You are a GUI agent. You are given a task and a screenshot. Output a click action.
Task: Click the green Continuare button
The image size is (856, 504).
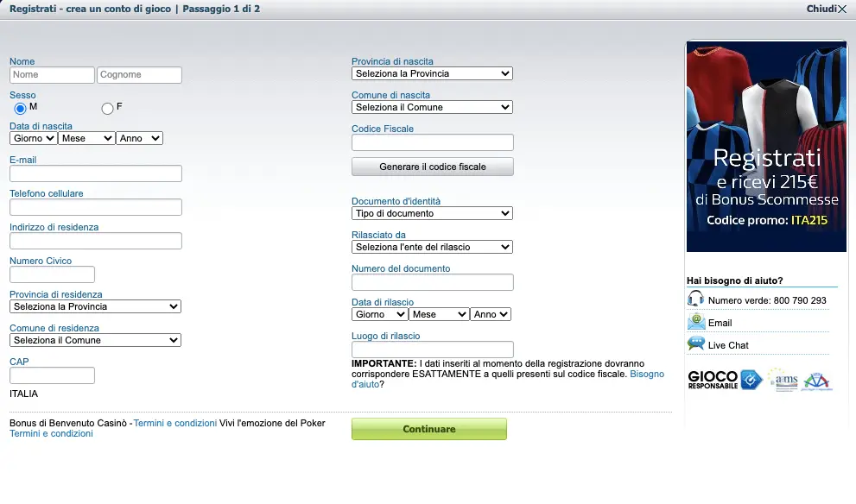tap(429, 429)
